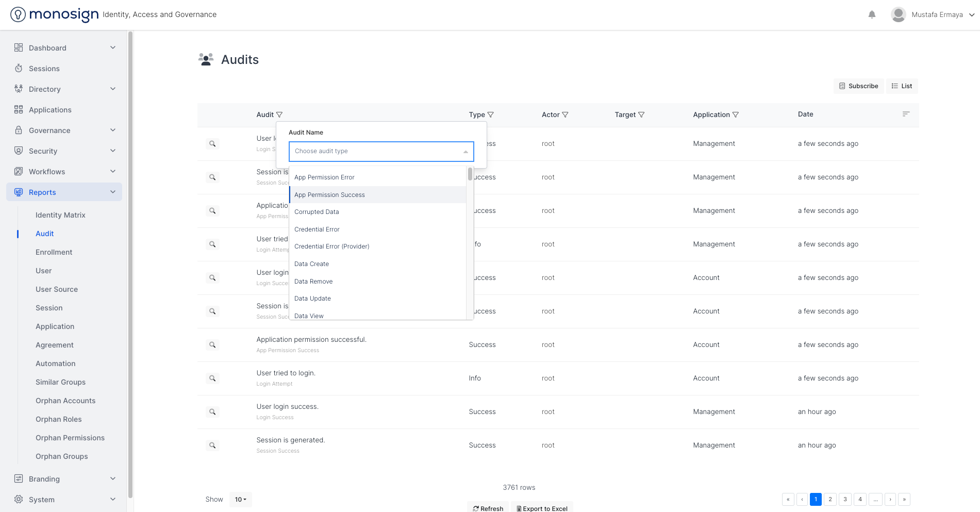The image size is (980, 512).
Task: Click the notification bell icon
Action: pyautogui.click(x=872, y=14)
